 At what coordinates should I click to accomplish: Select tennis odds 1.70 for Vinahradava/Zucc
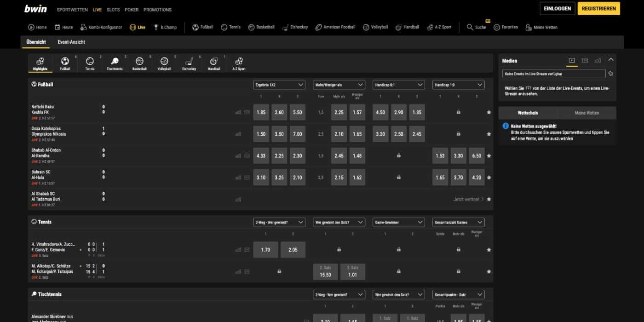[x=265, y=250]
